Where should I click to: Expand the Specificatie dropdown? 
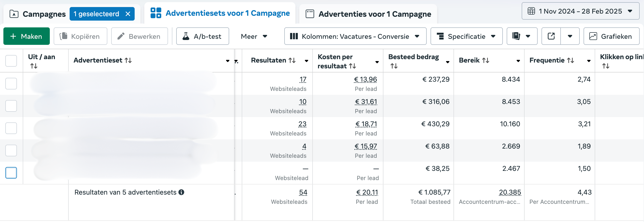point(466,36)
